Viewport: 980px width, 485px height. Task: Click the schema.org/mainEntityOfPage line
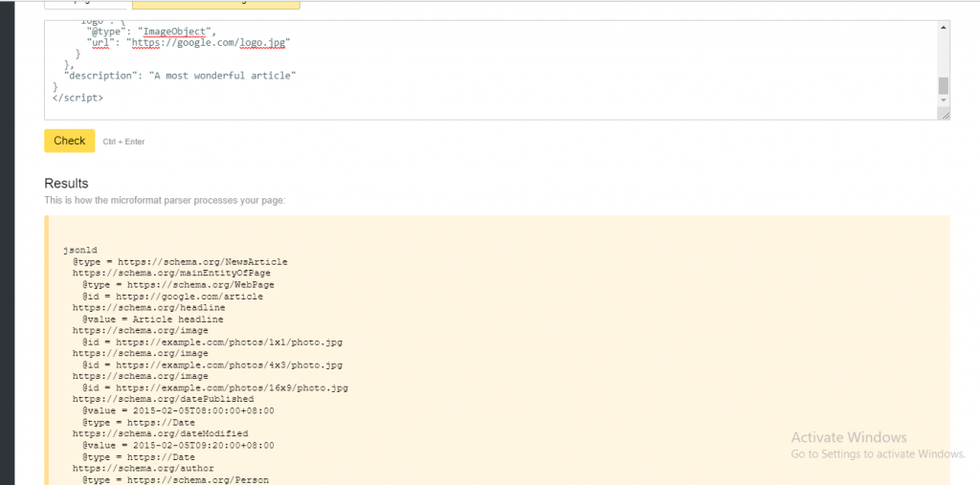pyautogui.click(x=171, y=274)
